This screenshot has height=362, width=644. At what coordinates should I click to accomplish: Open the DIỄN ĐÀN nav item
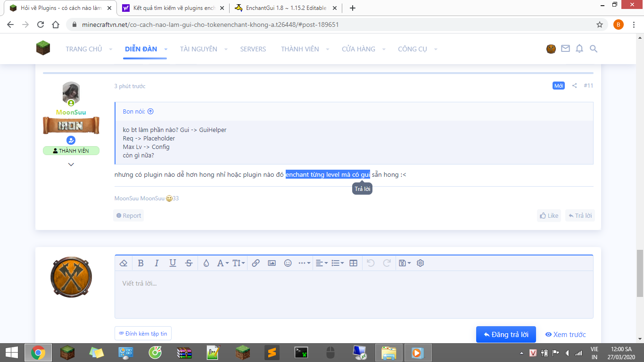pos(141,49)
